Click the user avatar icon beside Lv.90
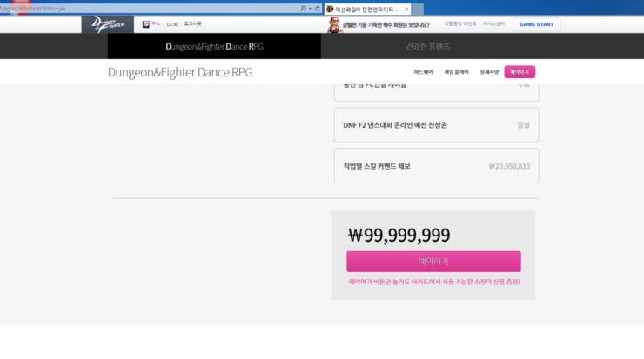644x359 pixels. pyautogui.click(x=146, y=24)
